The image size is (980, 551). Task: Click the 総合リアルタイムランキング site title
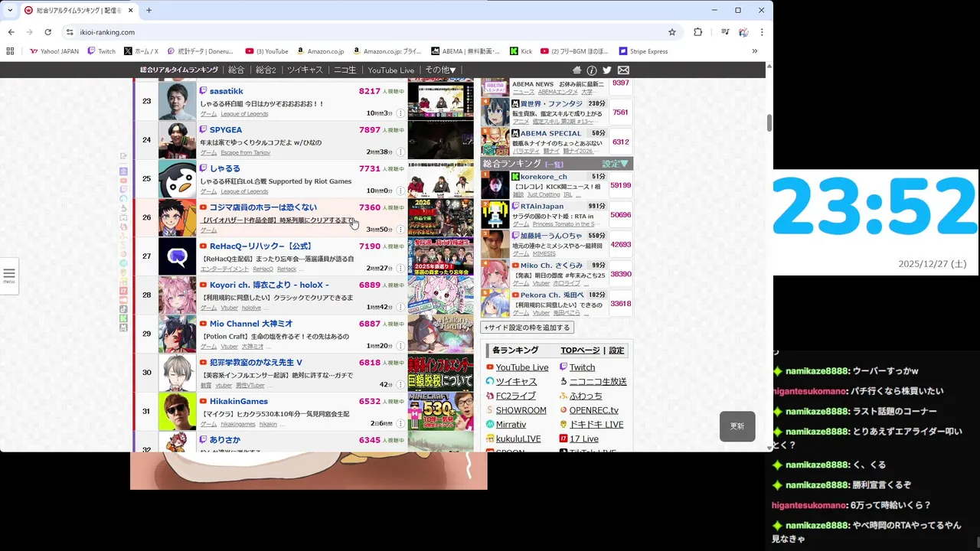(179, 70)
